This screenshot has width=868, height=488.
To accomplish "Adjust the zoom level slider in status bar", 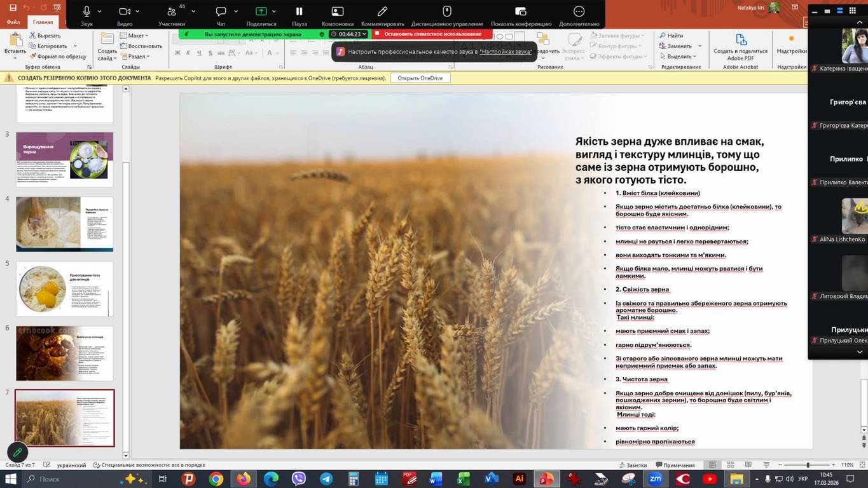I will coord(808,465).
